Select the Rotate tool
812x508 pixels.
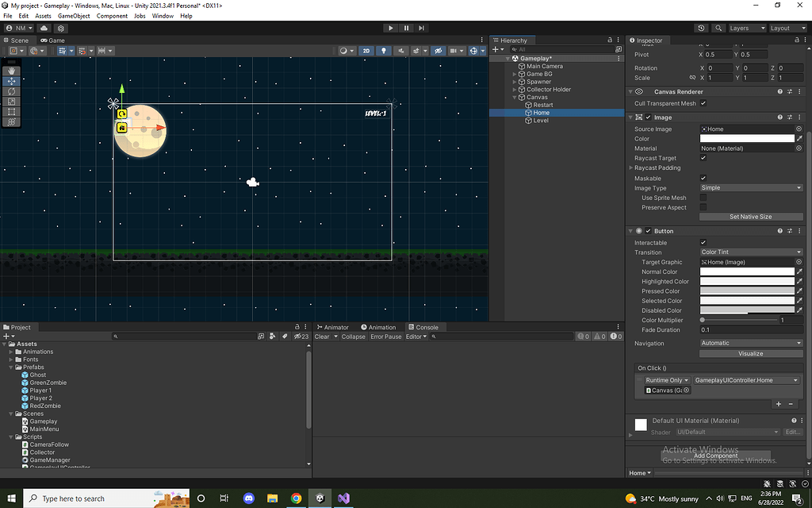point(11,92)
